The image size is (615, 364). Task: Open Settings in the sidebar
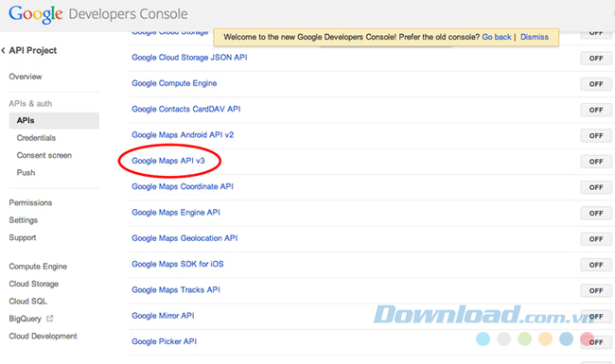(23, 220)
